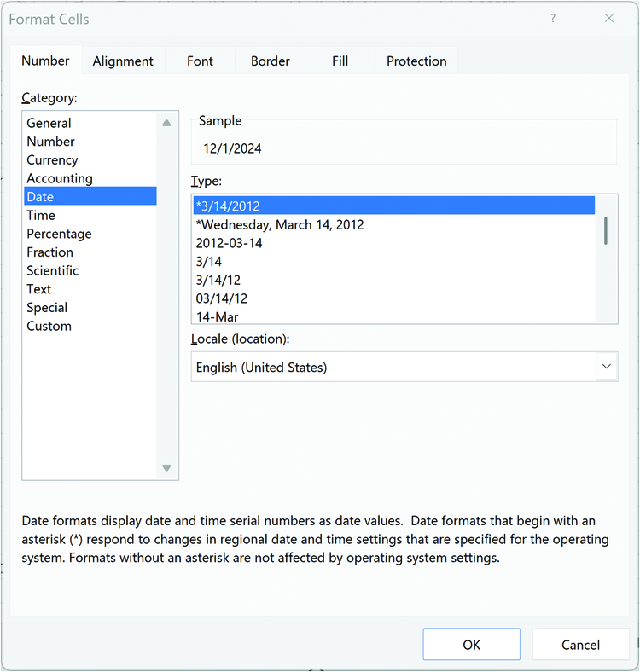Click the English (United States) locale box
Screen dimensions: 640x672
click(404, 367)
